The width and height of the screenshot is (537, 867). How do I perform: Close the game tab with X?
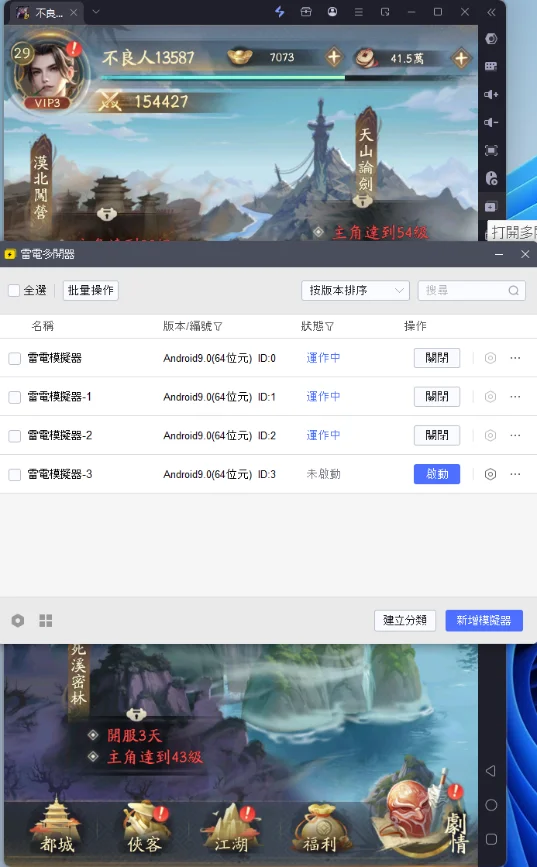point(74,12)
